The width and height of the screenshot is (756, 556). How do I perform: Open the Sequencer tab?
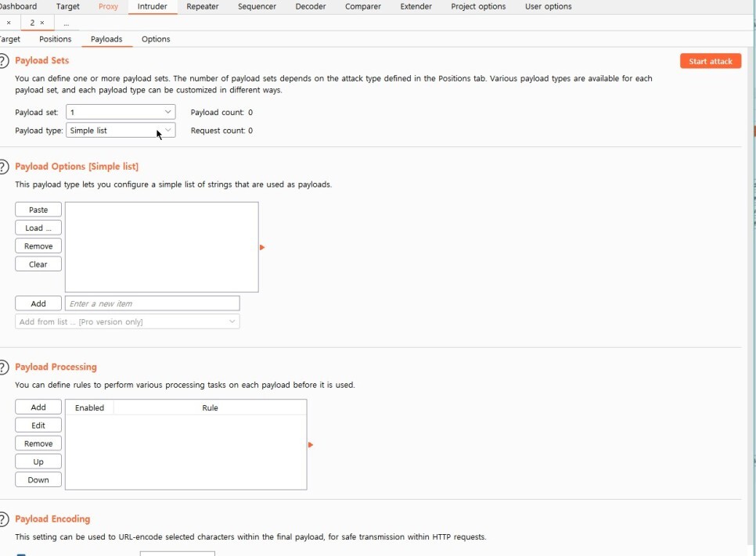pos(257,6)
